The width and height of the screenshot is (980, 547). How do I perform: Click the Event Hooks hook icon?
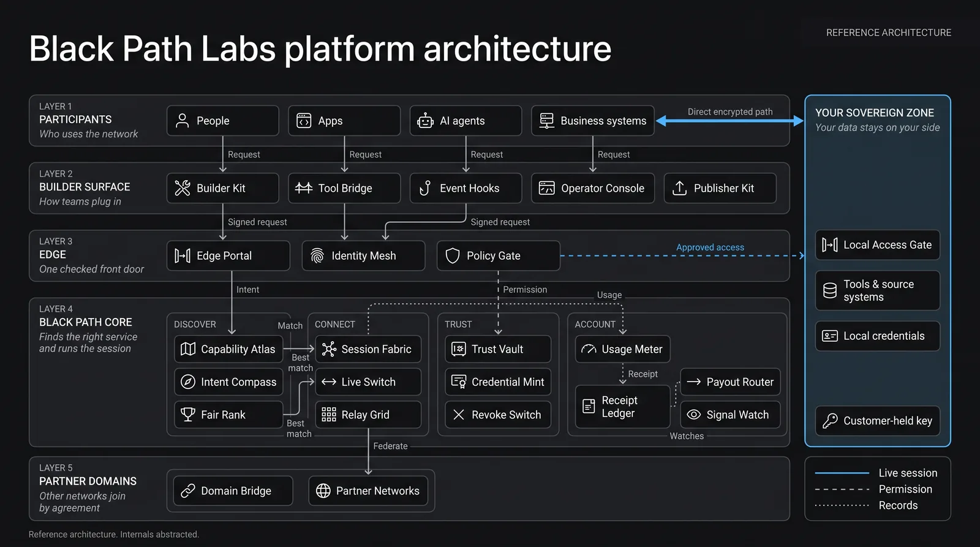click(425, 188)
